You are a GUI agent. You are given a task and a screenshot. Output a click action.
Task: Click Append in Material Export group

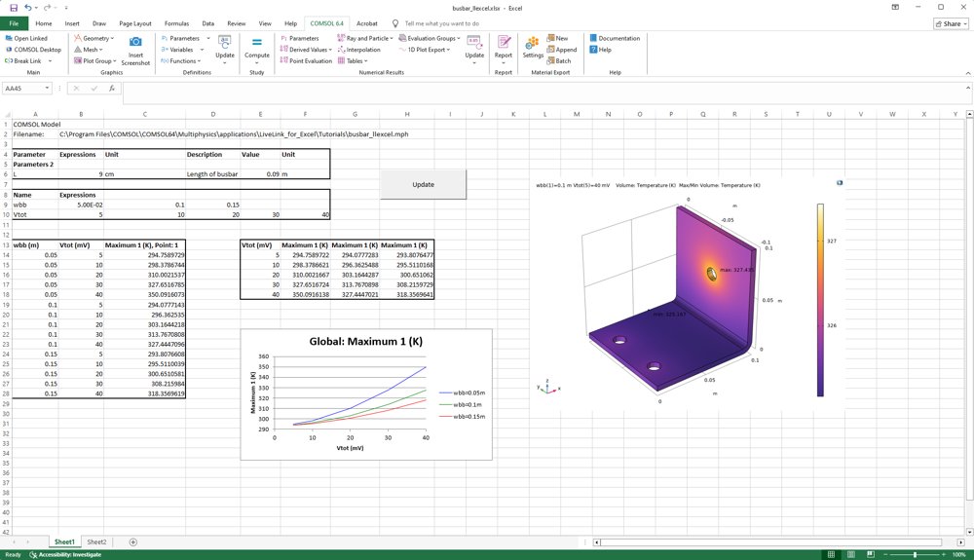tap(562, 50)
